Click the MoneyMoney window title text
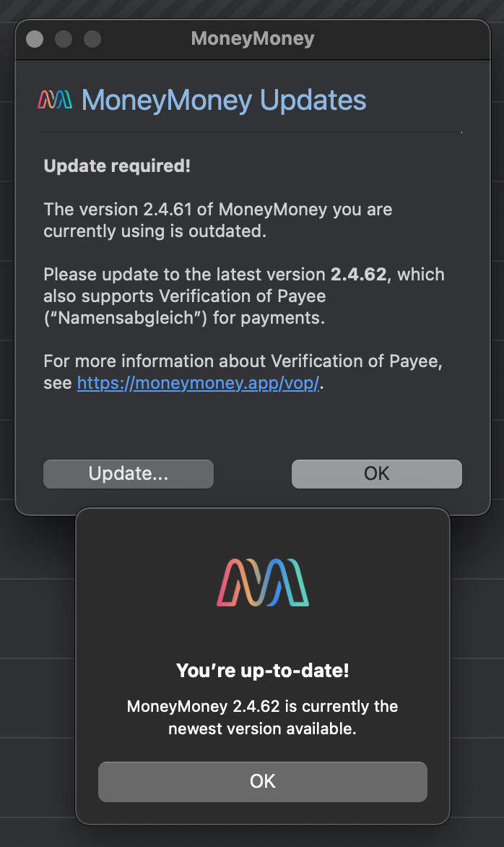 coord(253,39)
